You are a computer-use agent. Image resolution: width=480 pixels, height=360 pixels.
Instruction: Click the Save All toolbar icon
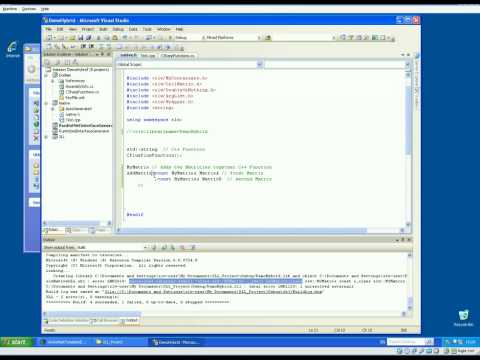[x=88, y=38]
